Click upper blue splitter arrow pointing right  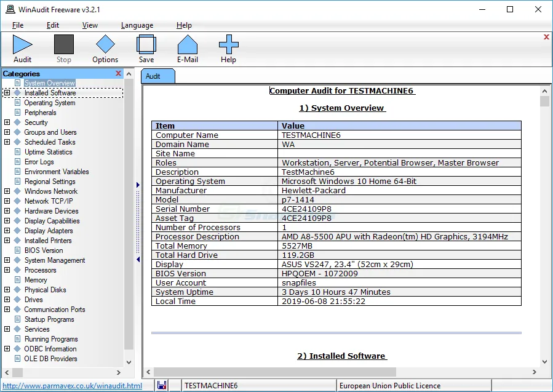[138, 185]
